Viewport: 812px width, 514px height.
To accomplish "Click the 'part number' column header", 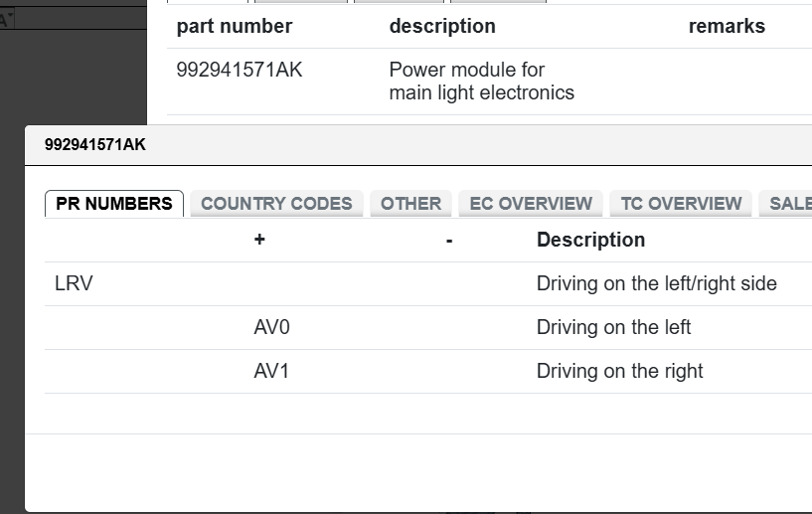I will (x=235, y=27).
